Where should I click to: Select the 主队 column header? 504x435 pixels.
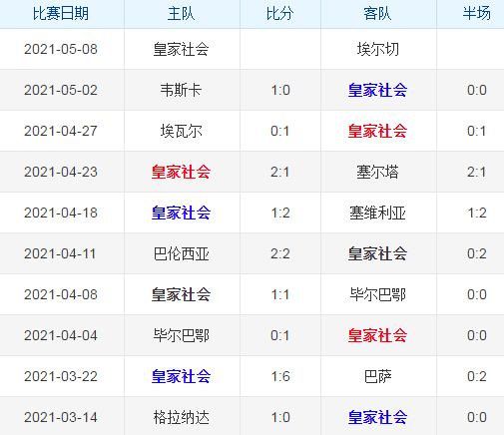(x=181, y=14)
